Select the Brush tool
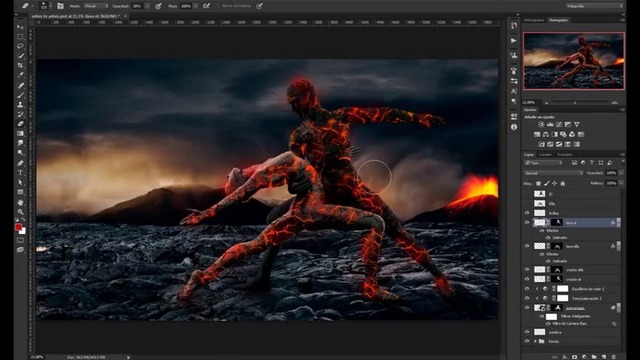Image resolution: width=640 pixels, height=360 pixels. [x=20, y=95]
